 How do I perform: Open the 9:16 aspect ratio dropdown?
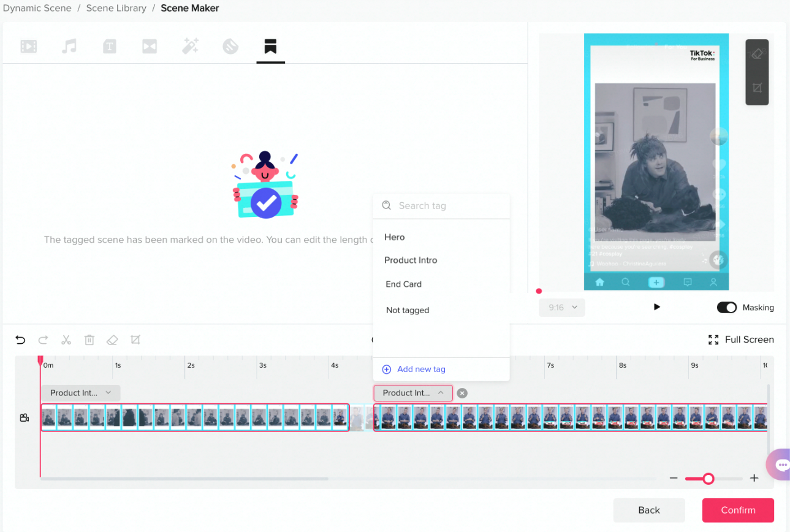(561, 307)
